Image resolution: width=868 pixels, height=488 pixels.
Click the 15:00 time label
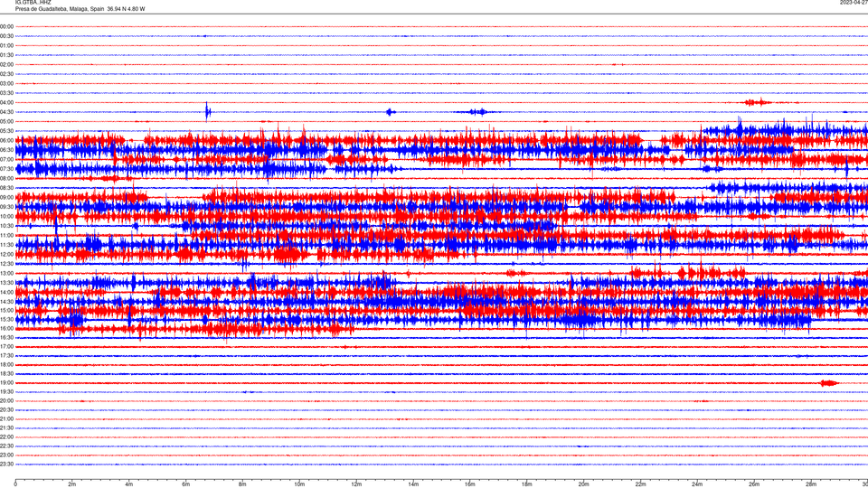point(6,310)
